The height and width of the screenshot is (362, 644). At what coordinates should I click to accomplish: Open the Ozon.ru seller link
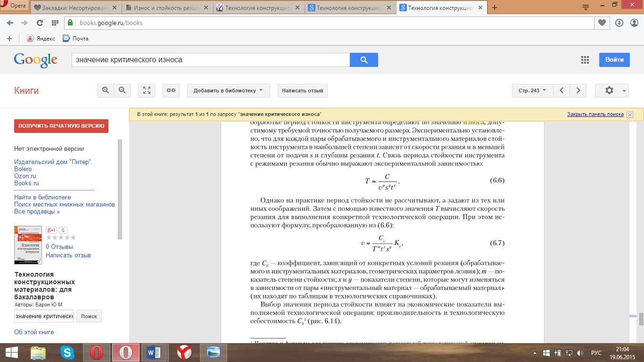(x=25, y=176)
